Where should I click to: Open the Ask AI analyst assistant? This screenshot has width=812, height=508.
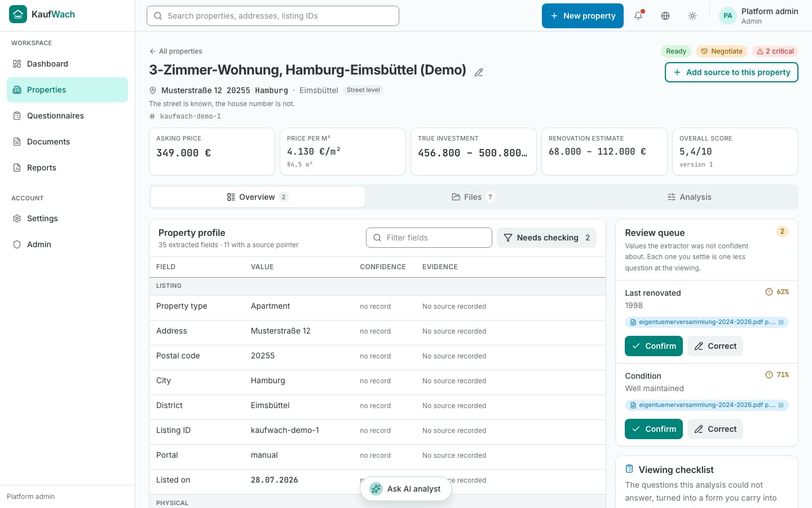406,489
